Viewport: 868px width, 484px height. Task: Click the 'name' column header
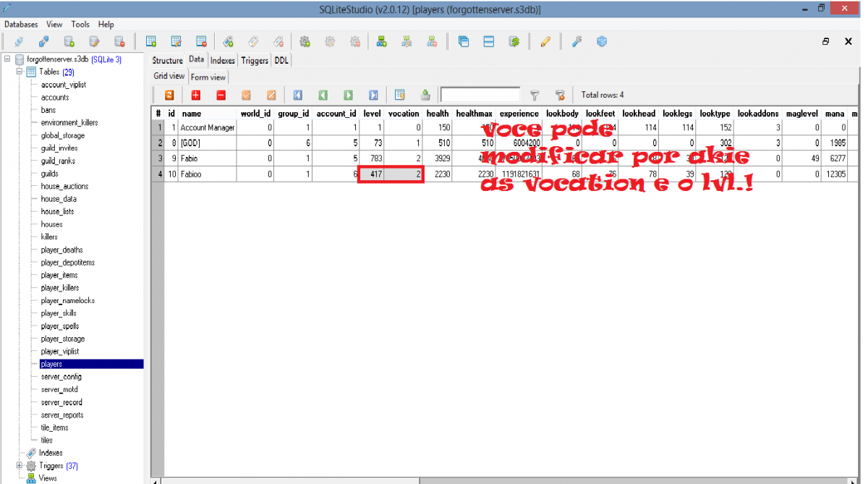point(208,114)
